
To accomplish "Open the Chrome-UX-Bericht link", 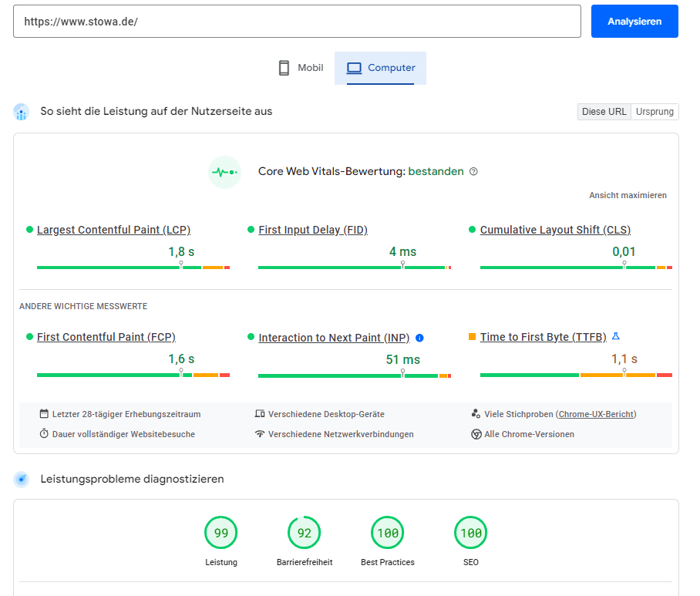I will [x=596, y=414].
